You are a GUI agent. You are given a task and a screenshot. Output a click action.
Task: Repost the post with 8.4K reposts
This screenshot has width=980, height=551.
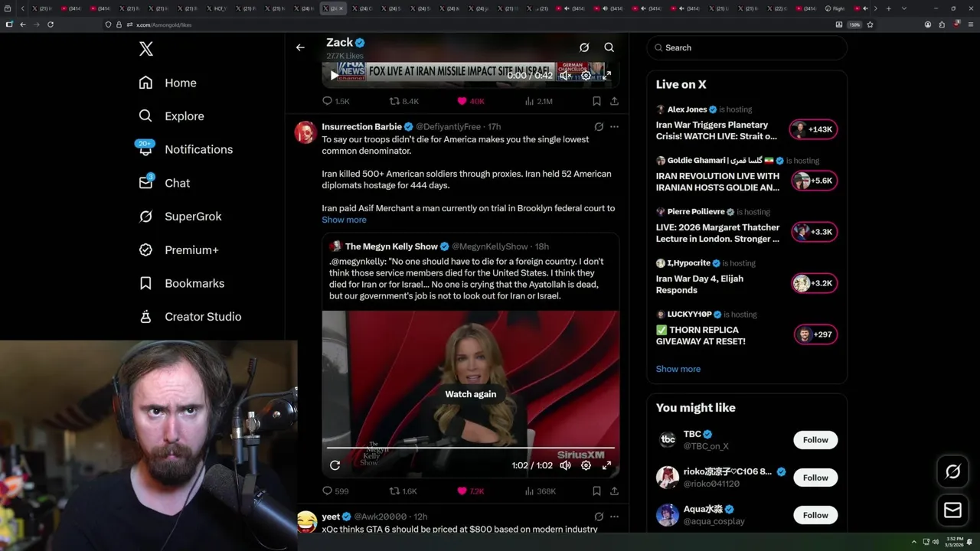[x=404, y=101]
